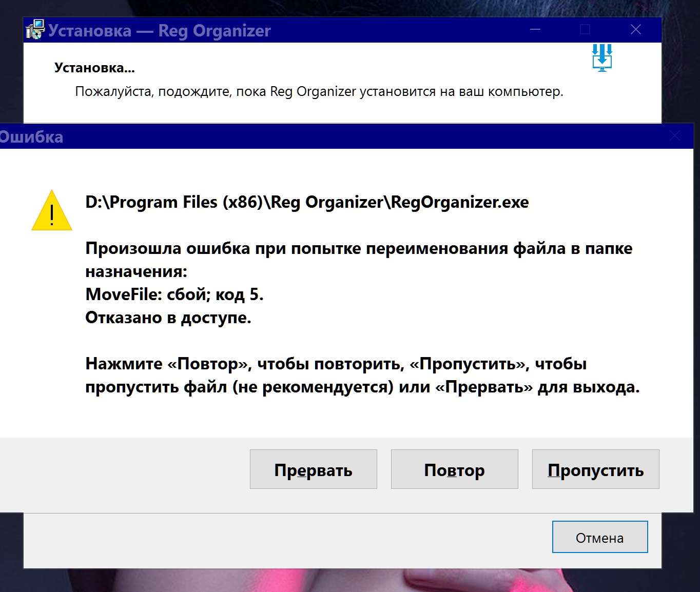This screenshot has height=592, width=700.
Task: Click the Прервать button to abort
Action: click(x=314, y=469)
